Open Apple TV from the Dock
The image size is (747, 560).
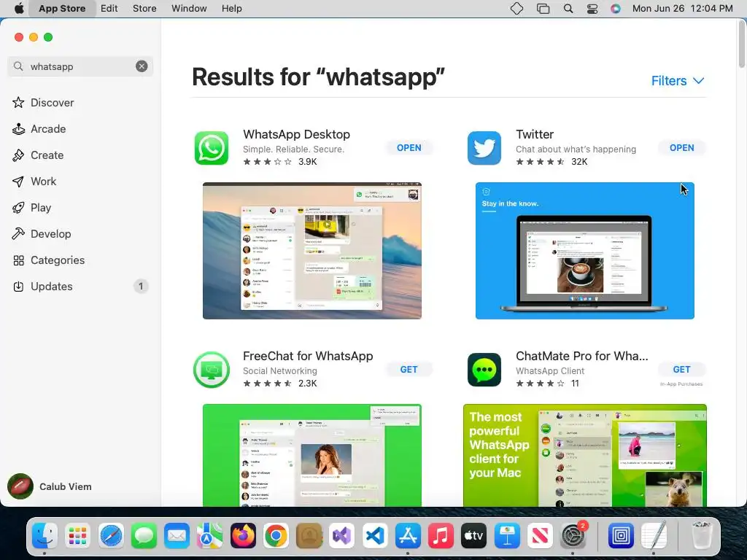[473, 535]
